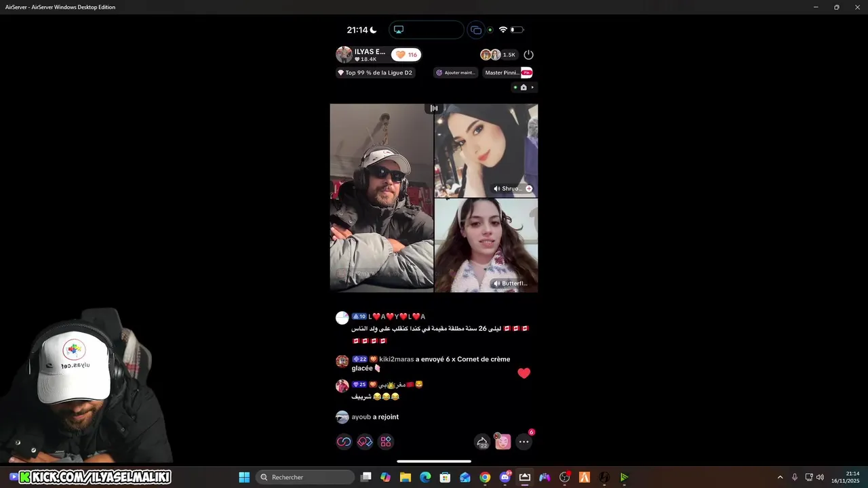This screenshot has height=488, width=868.
Task: Select Butterfl... guest video tile
Action: pyautogui.click(x=486, y=245)
